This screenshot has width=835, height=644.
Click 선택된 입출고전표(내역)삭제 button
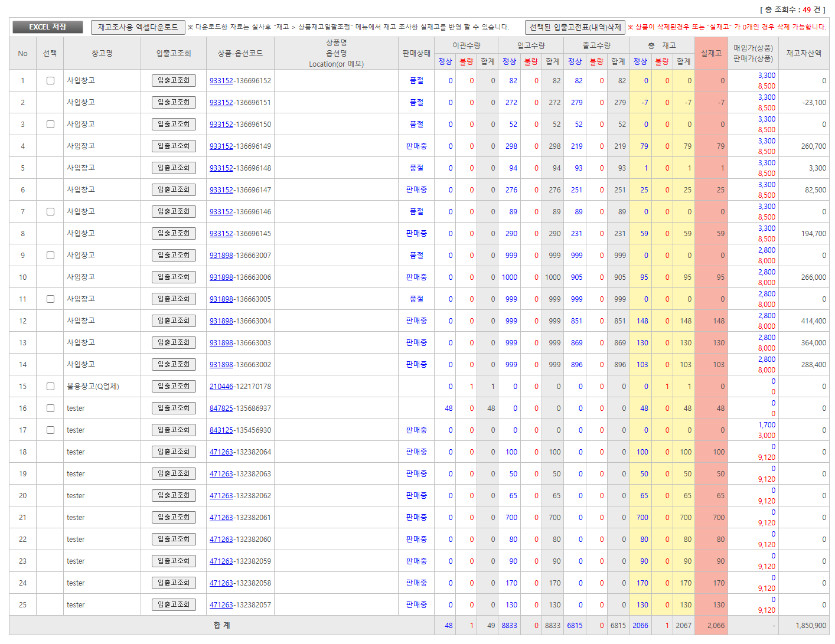click(x=575, y=27)
